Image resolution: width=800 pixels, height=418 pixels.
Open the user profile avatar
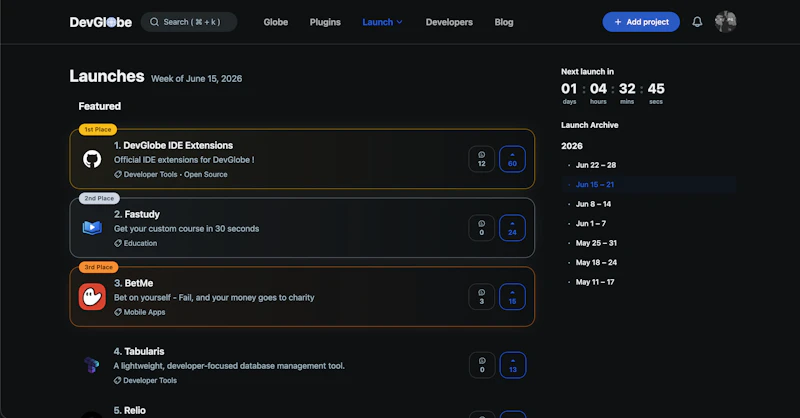(x=726, y=22)
